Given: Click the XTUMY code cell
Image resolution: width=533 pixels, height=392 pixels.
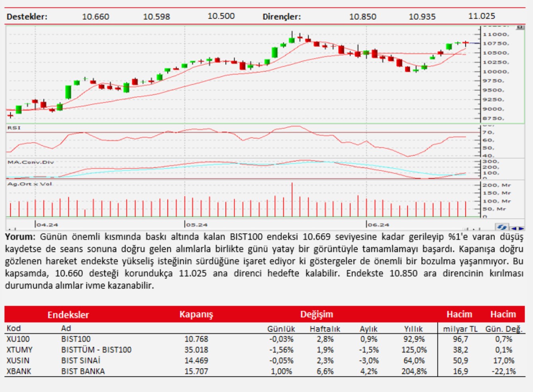Looking at the screenshot, I should pos(19,350).
